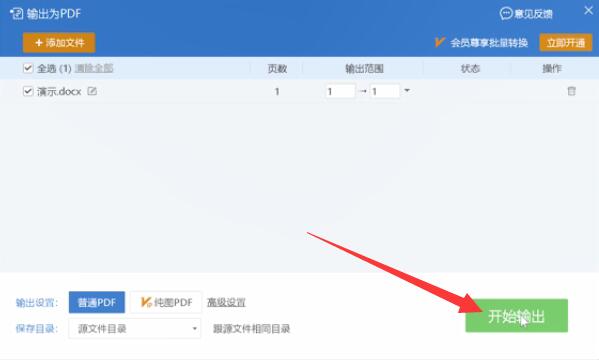
Task: Click the rename edit icon beside 演示.docx
Action: coord(92,91)
